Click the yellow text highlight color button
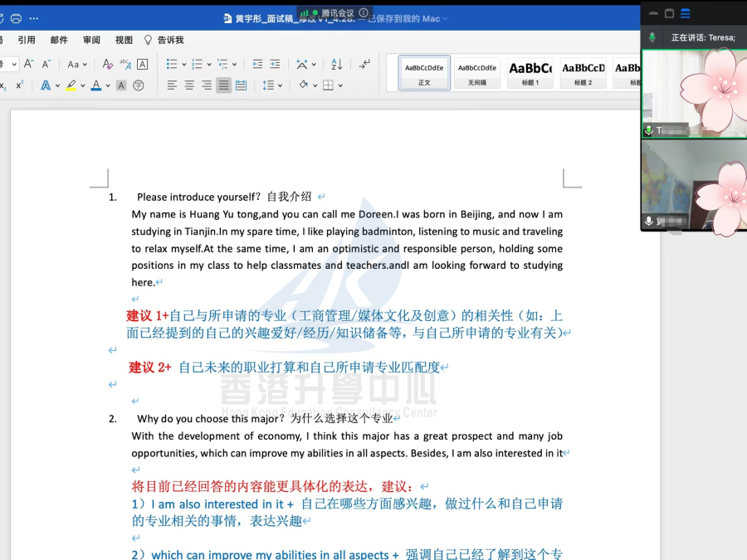The image size is (747, 560). [x=71, y=85]
